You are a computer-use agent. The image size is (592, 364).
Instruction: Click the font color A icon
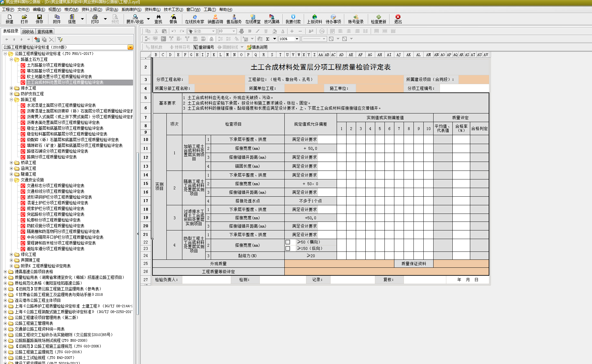[x=283, y=31]
